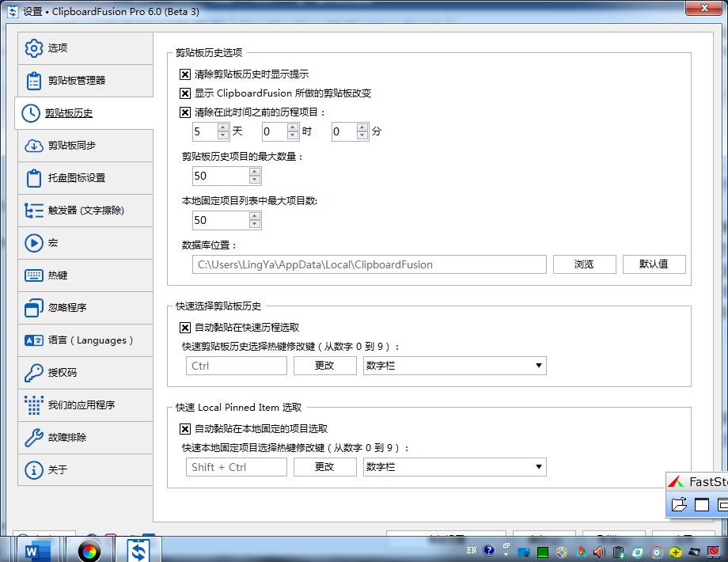Switch to 语言 ( Languages ) tab
Viewport: 728px width, 562px height.
coord(85,340)
